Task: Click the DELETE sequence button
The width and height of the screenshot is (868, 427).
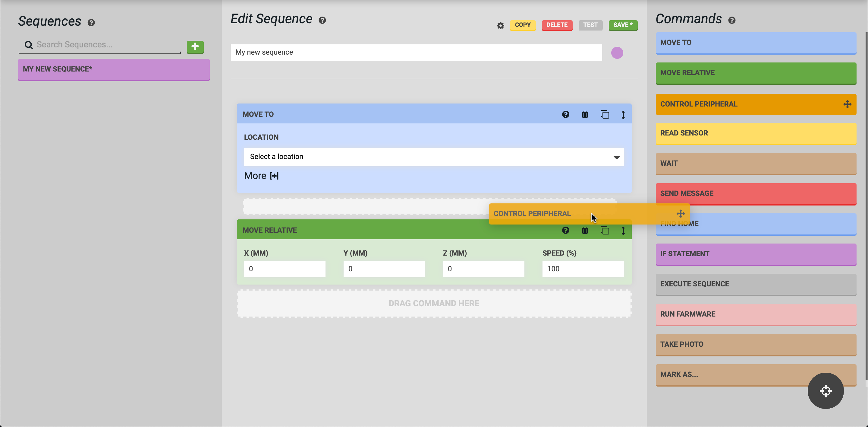Action: [x=557, y=25]
